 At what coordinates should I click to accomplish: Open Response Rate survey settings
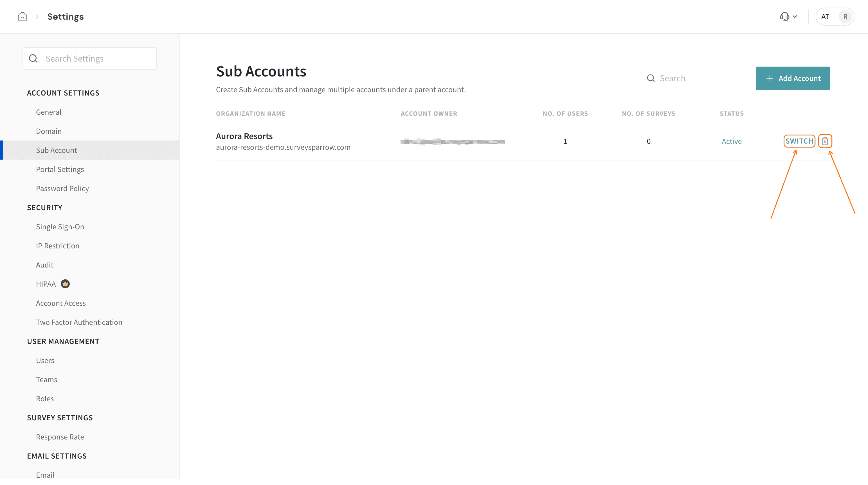60,437
